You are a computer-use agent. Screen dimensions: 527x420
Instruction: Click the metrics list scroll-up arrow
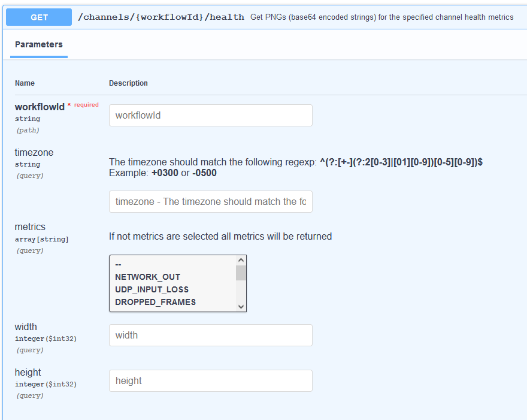point(241,261)
